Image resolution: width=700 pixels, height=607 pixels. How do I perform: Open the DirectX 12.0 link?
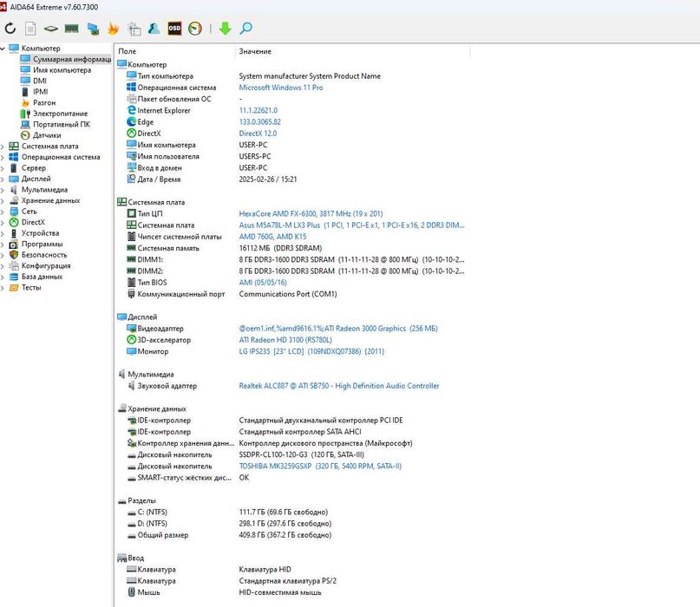point(258,134)
